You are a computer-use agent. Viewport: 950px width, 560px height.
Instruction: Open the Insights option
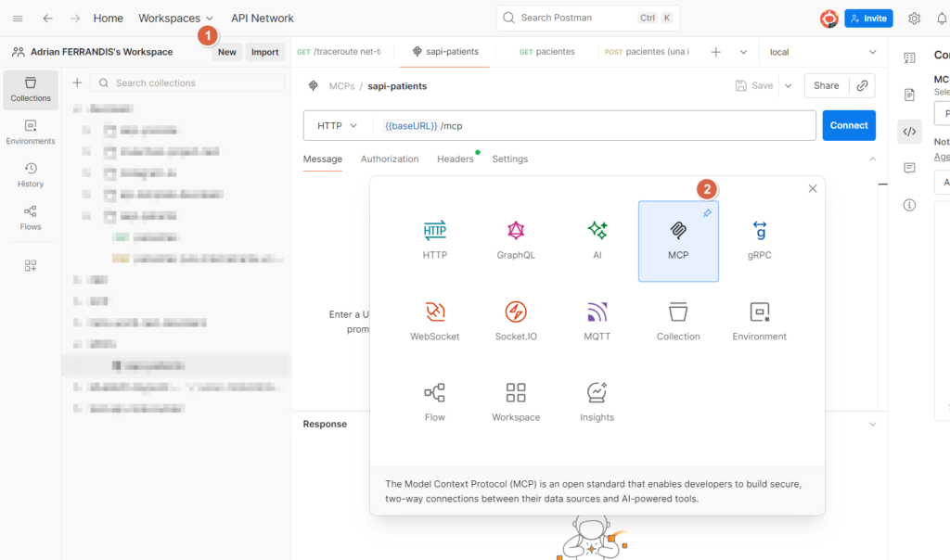point(597,402)
